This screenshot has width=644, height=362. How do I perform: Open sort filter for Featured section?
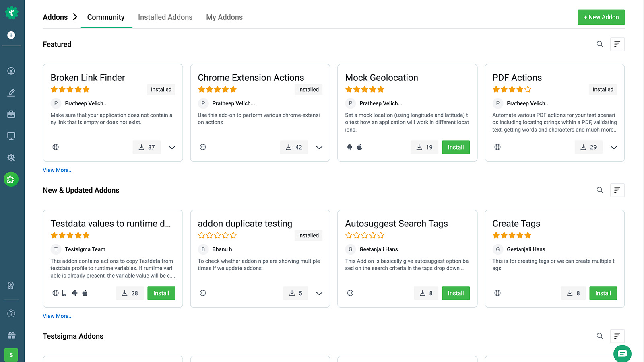(617, 44)
